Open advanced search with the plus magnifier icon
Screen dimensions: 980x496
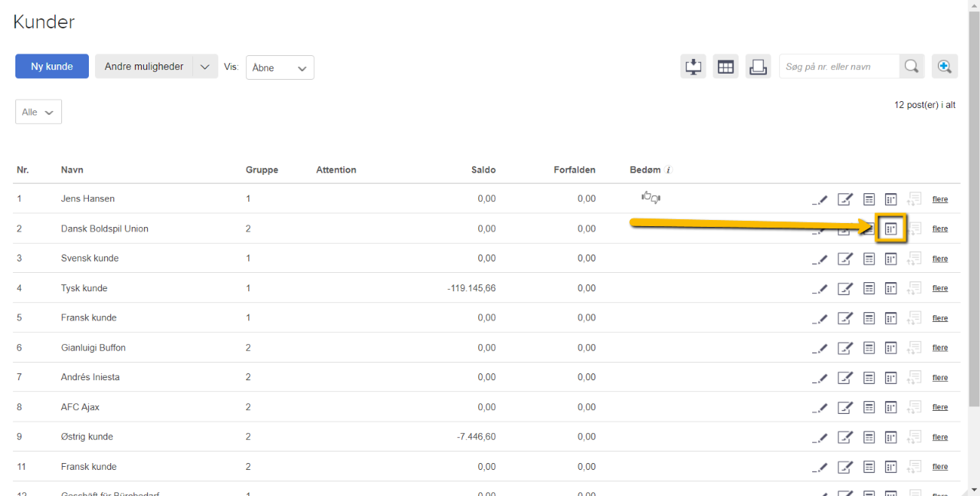(x=944, y=67)
